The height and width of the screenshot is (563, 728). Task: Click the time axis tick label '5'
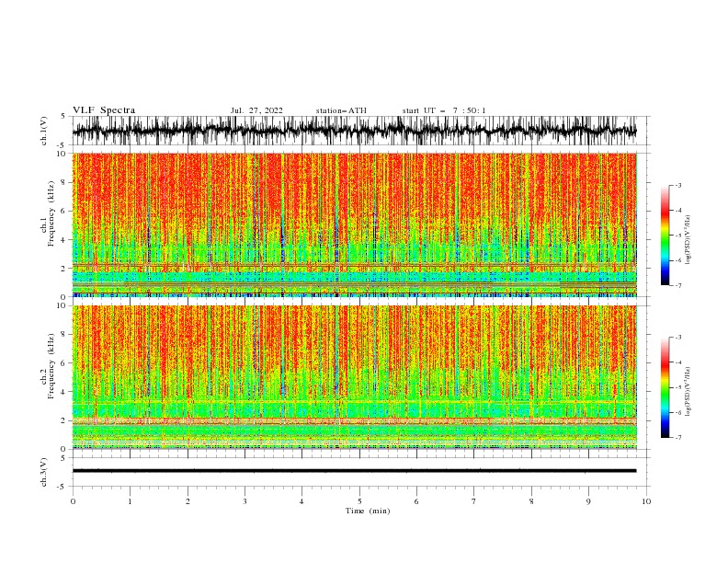point(359,501)
